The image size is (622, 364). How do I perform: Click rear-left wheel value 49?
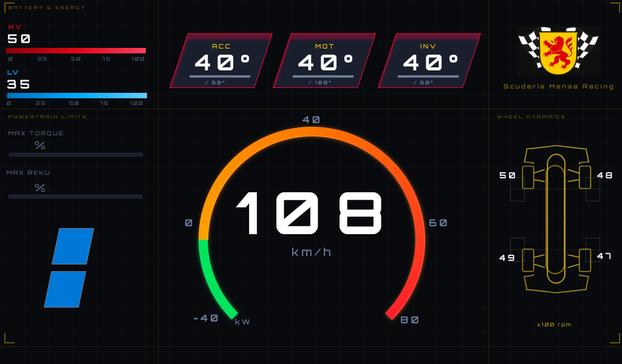pyautogui.click(x=507, y=258)
